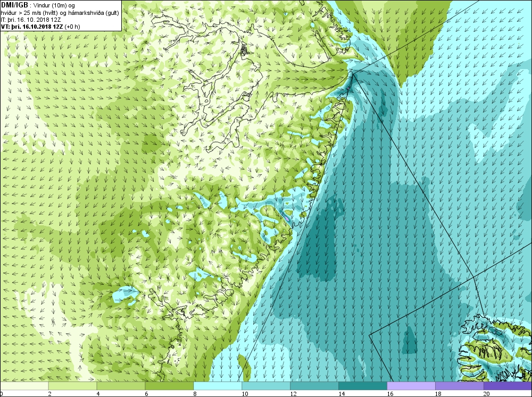Click the scale label "18"
The image size is (532, 397).
(x=438, y=394)
